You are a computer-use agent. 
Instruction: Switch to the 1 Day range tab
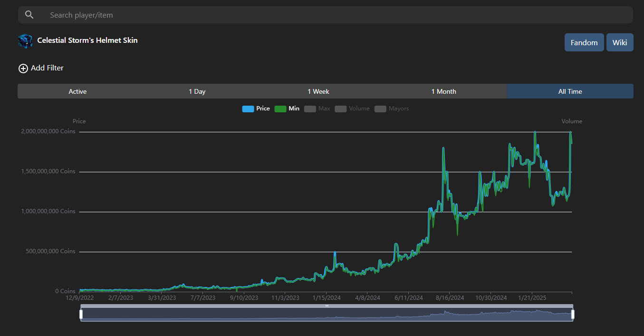point(197,91)
